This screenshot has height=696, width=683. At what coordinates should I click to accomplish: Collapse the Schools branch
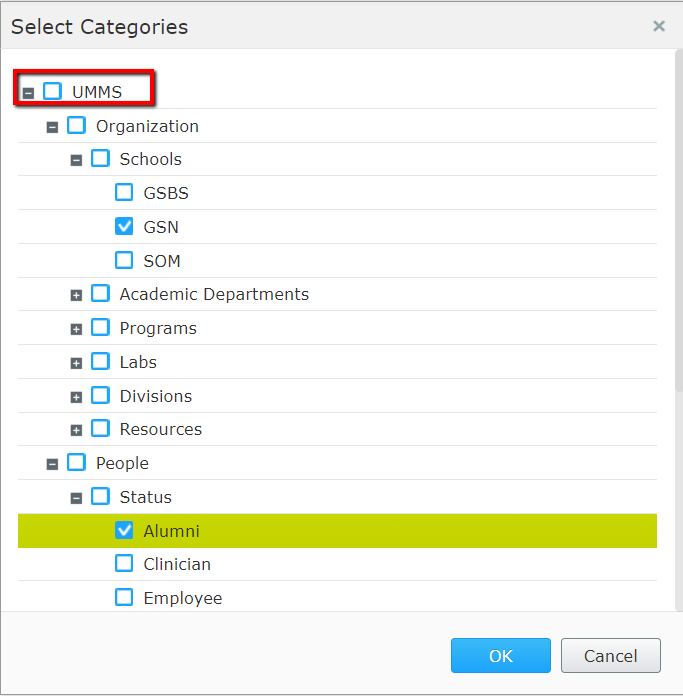click(76, 160)
